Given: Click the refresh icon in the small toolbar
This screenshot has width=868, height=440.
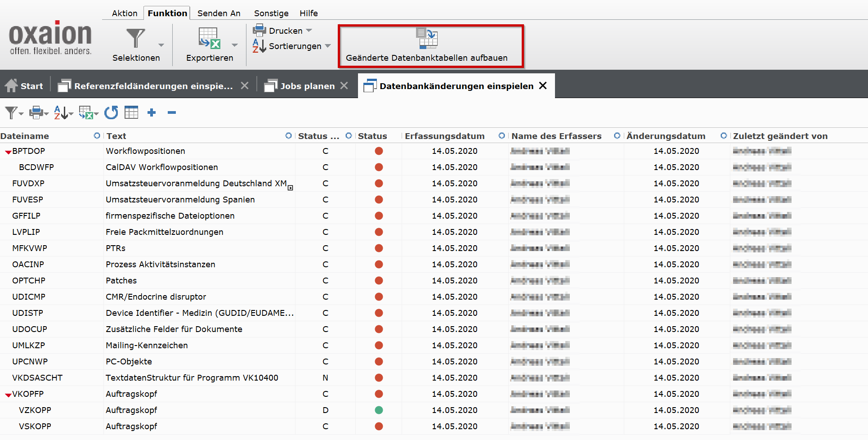Looking at the screenshot, I should point(111,112).
